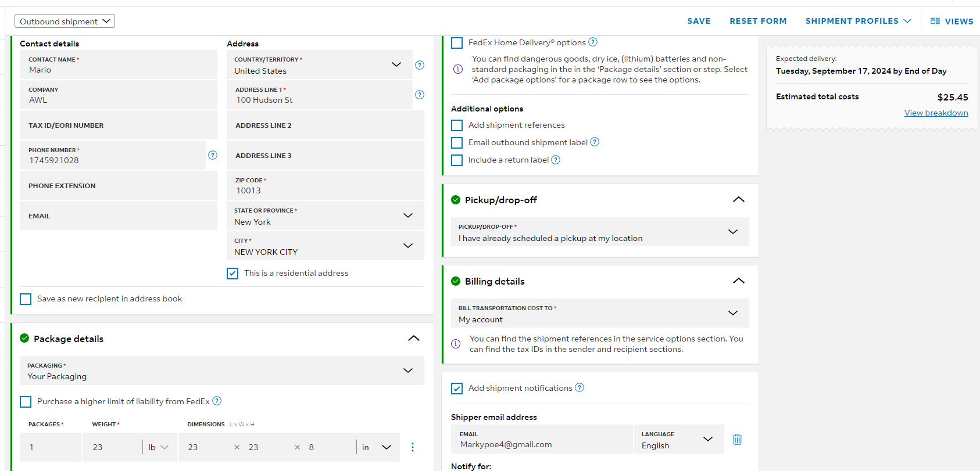Click green checkmark beside Billing details
The width and height of the screenshot is (980, 471).
pos(456,281)
